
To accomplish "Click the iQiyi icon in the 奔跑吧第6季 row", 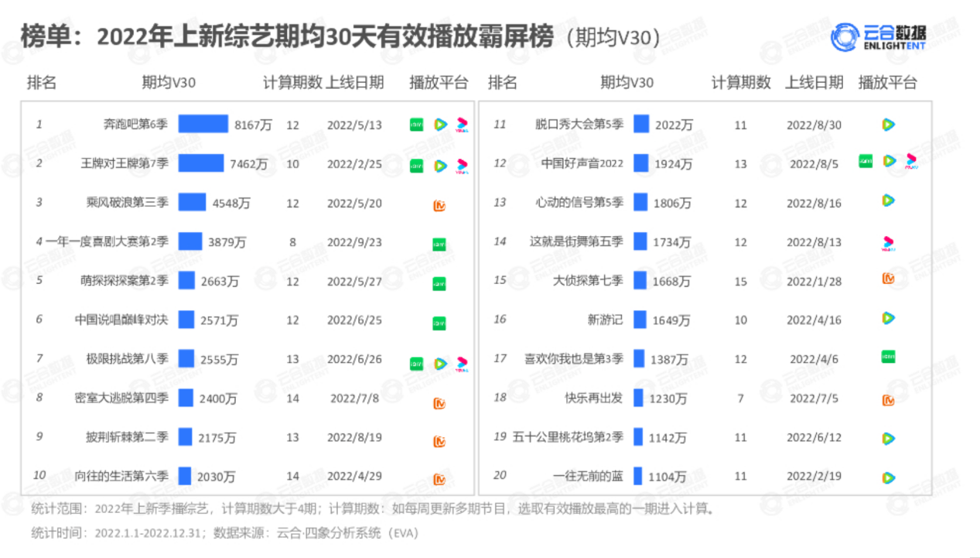I will (416, 125).
